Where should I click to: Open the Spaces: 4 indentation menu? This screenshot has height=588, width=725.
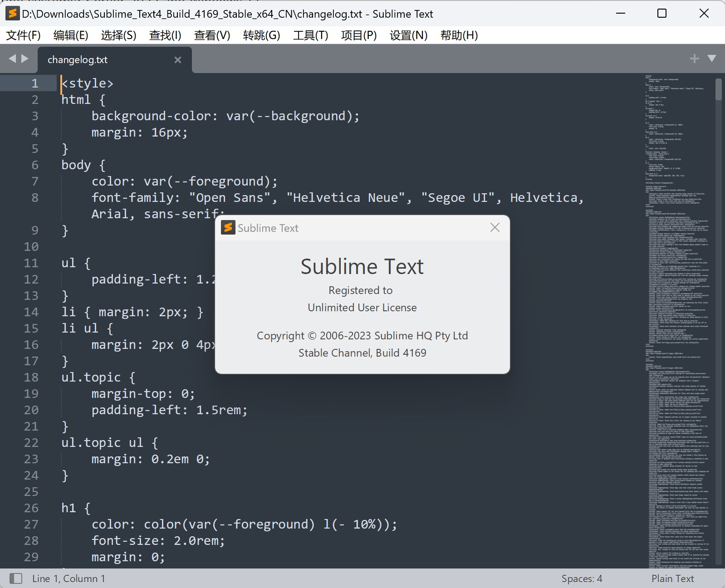[x=582, y=578]
